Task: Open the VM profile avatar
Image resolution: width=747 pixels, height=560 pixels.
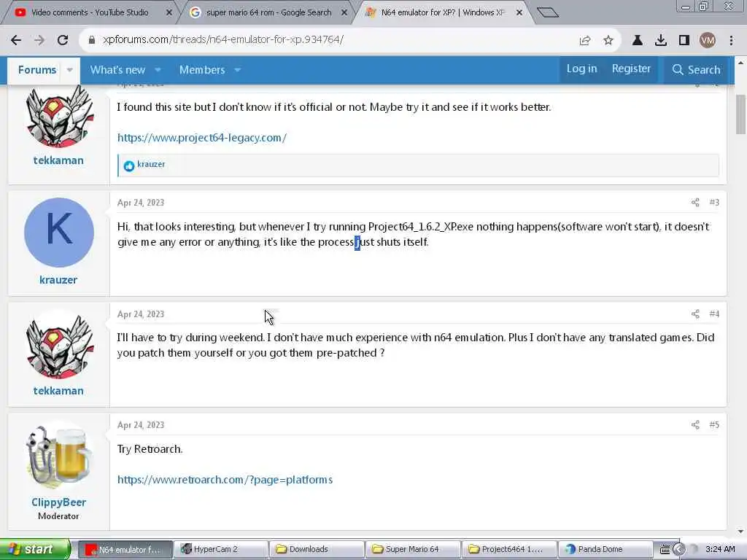Action: coord(708,41)
